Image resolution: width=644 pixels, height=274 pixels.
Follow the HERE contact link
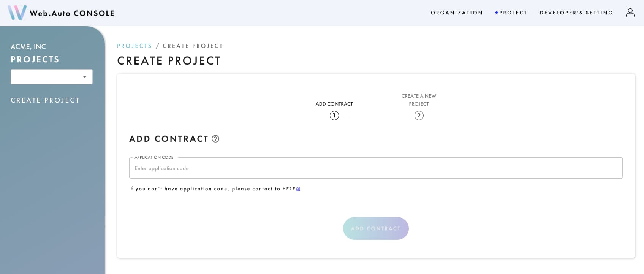(x=289, y=189)
